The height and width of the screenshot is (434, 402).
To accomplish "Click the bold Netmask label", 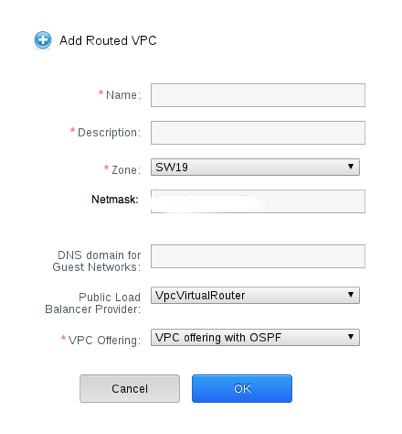I will [x=115, y=199].
